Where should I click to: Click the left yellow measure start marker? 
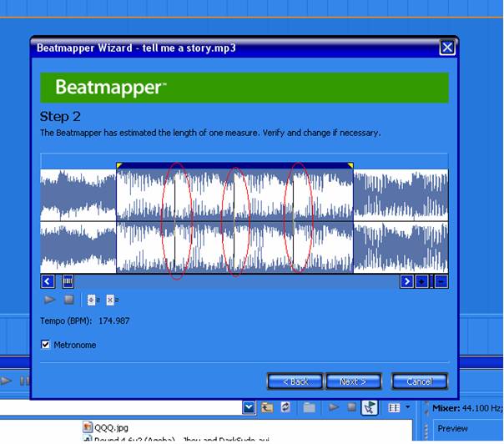pyautogui.click(x=119, y=166)
